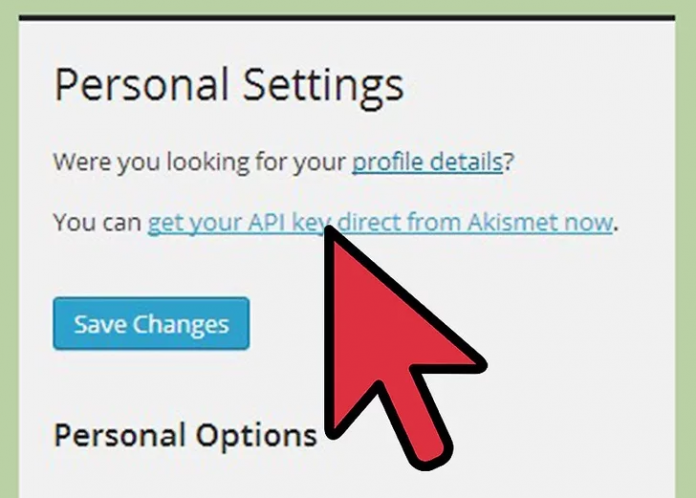
Task: Click the 'Were you looking for your' text
Action: coord(200,162)
